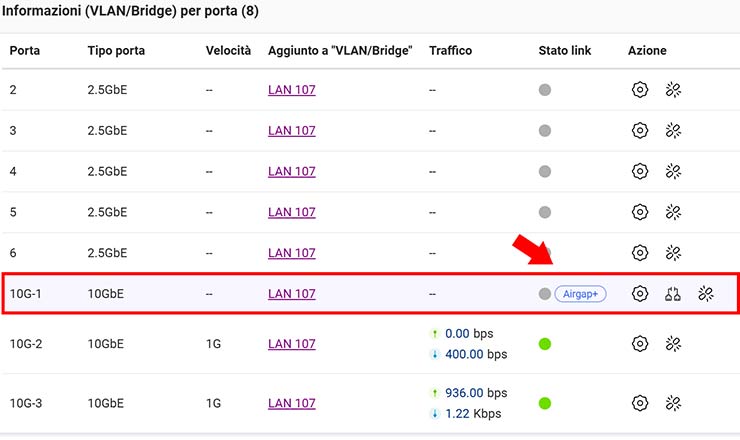Open settings gear for port 10G-1

click(640, 294)
